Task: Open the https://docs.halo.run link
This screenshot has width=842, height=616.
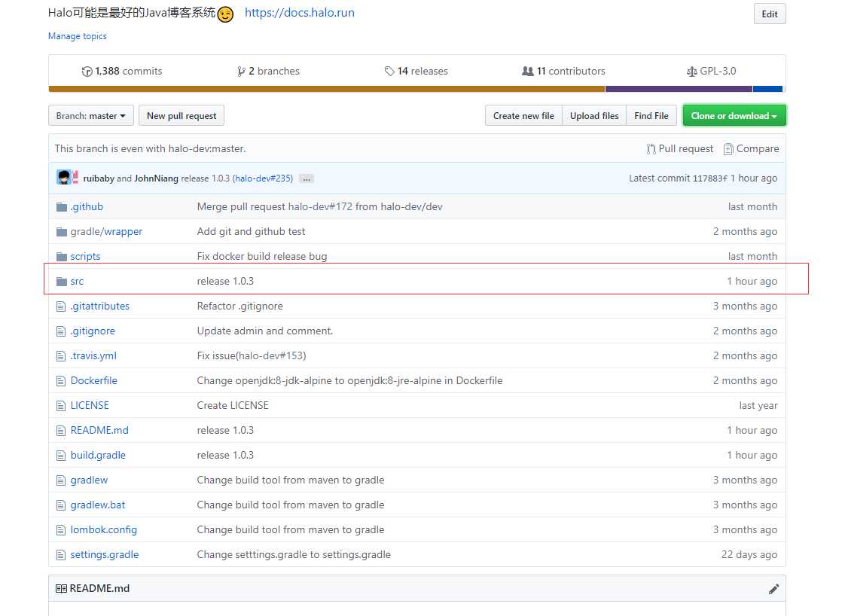Action: pos(300,13)
